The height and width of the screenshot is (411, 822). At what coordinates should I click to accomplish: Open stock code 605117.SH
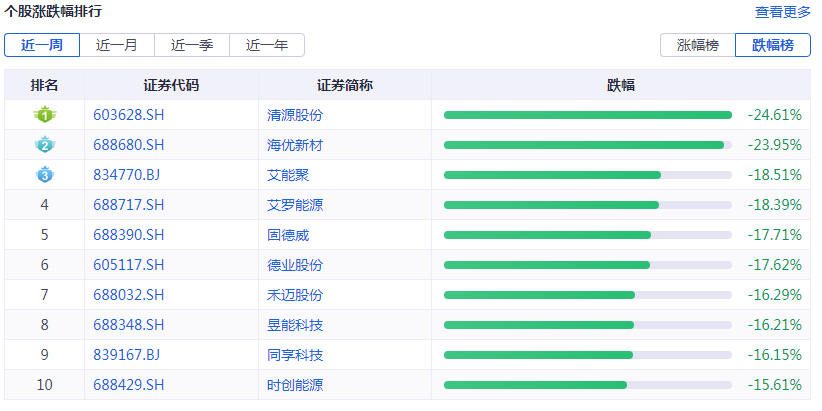pos(128,265)
